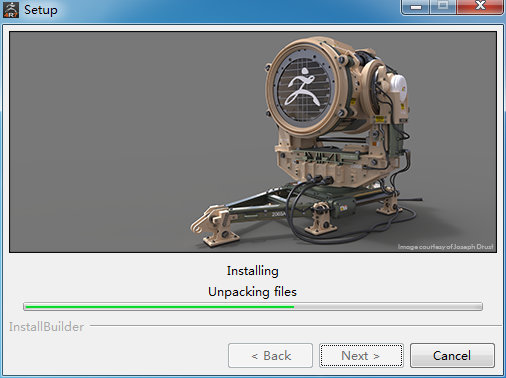Click the InstallBuilder label
Screen dimensions: 506x378
(x=46, y=327)
